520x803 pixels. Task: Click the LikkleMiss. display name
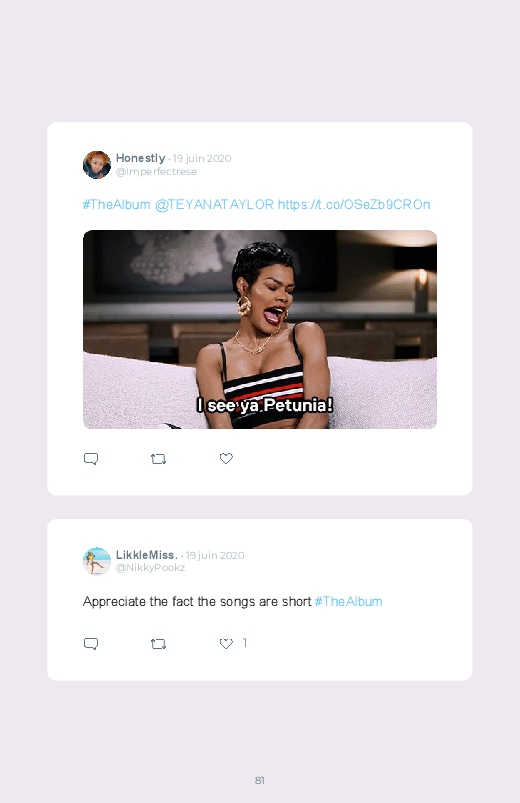(x=147, y=555)
